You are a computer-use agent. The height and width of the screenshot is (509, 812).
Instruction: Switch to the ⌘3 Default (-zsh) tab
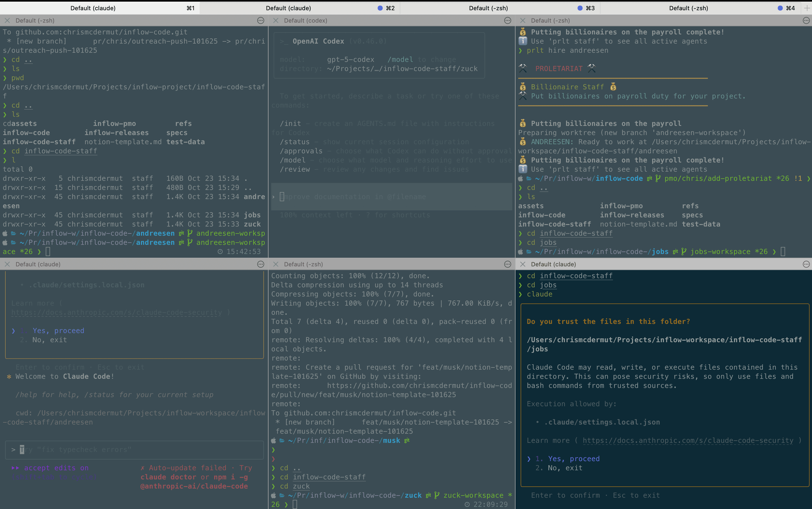click(x=488, y=8)
